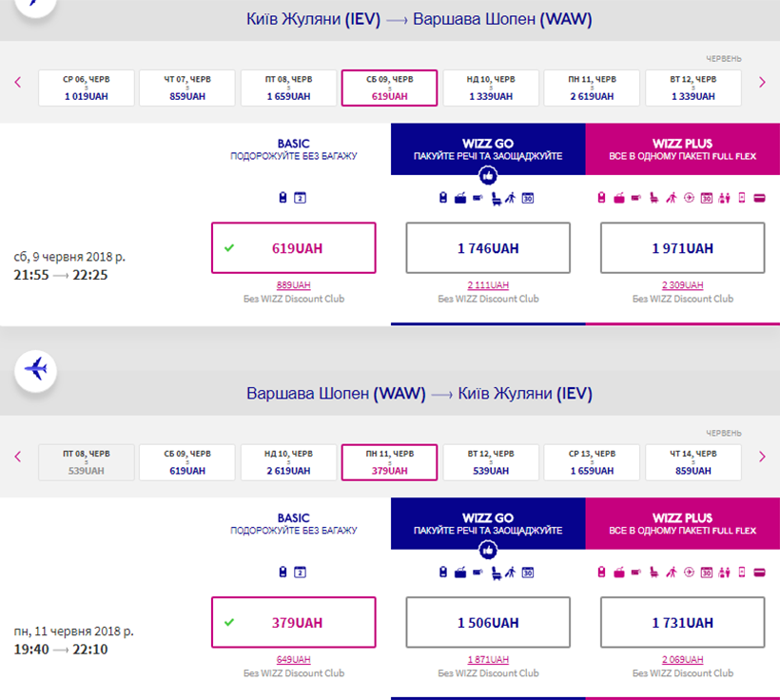
Task: Click the credit card icon under outbound WIZZ PLUS
Action: (759, 198)
